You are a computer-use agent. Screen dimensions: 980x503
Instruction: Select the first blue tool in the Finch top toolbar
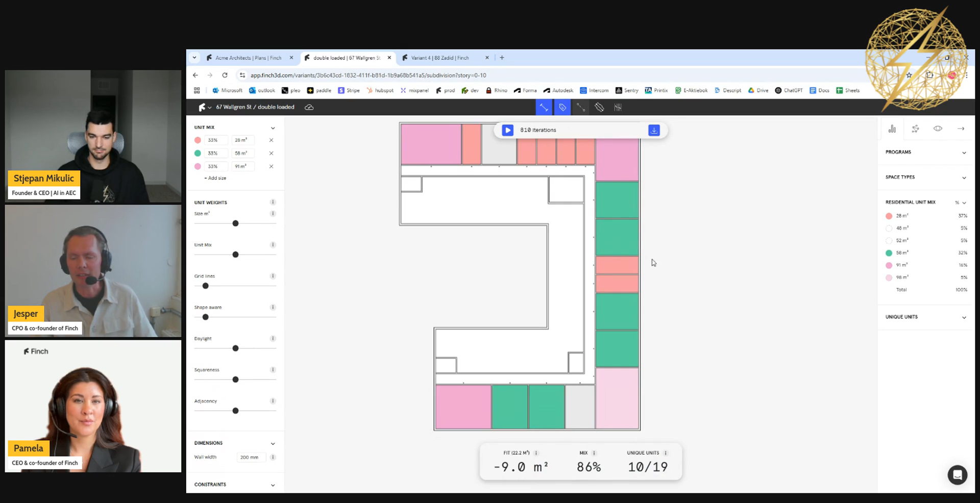[x=544, y=107]
